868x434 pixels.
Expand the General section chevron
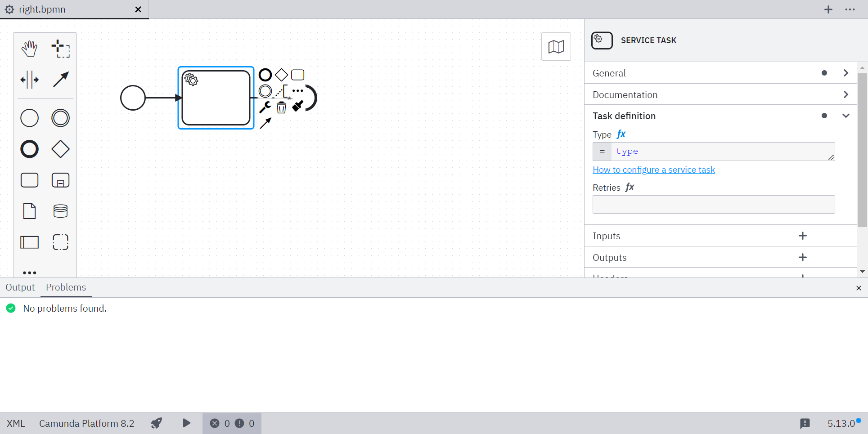point(846,73)
